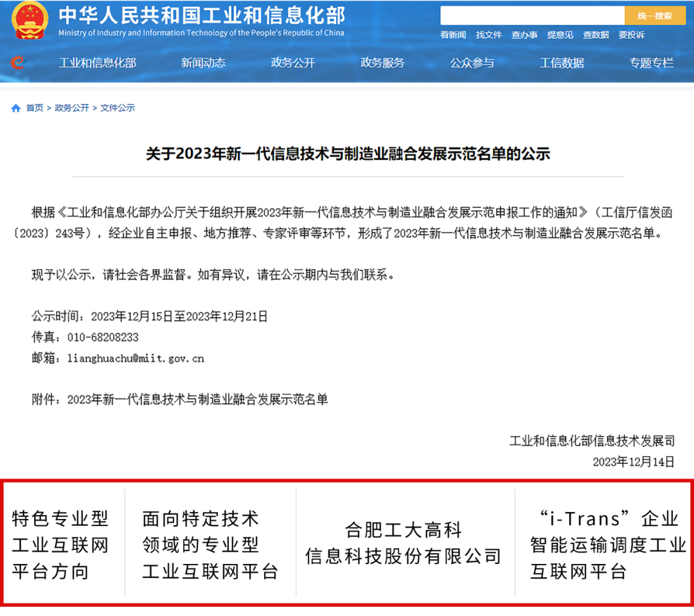Click the 统一搜索 search button
Screen dimensions: 694x616
click(x=655, y=15)
